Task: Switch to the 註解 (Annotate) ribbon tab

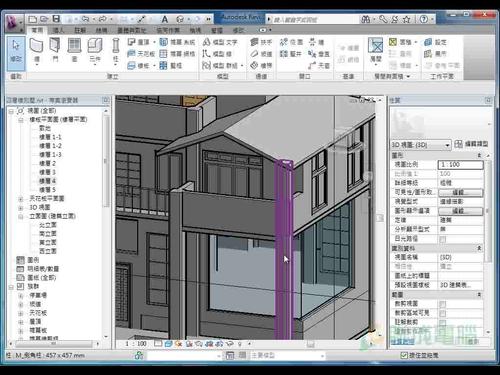Action: click(80, 30)
